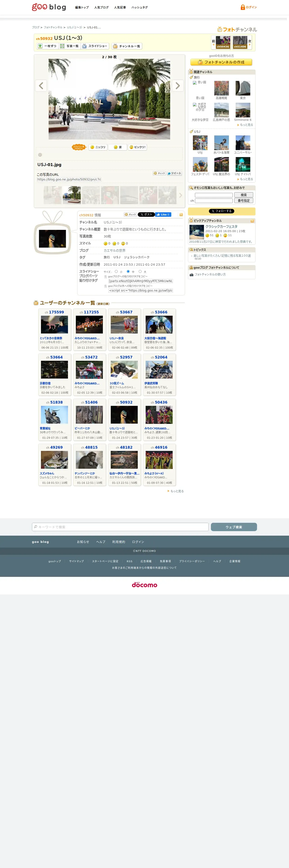Click the goo blog logo
The height and width of the screenshot is (868, 289).
click(x=49, y=7)
